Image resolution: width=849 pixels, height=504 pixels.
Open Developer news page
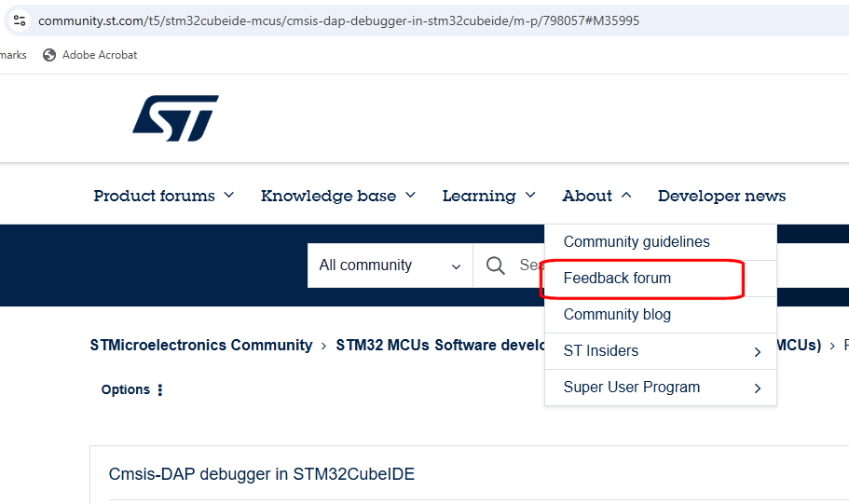[721, 196]
